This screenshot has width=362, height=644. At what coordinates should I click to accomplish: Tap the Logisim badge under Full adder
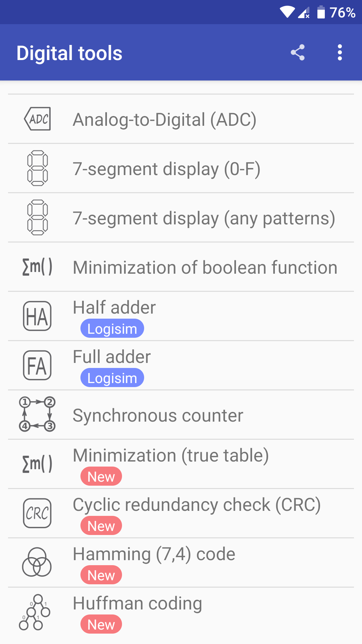(x=112, y=378)
